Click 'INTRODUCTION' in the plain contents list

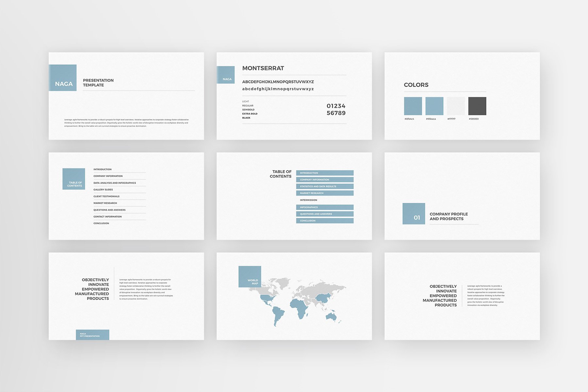click(x=103, y=169)
